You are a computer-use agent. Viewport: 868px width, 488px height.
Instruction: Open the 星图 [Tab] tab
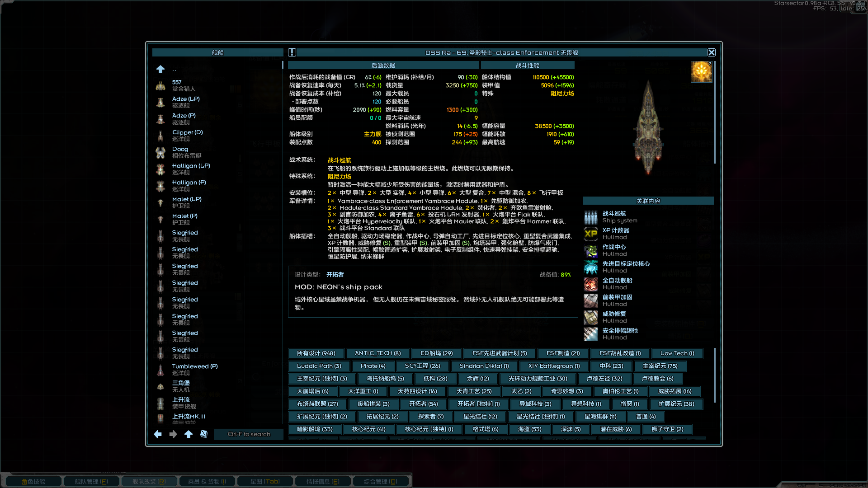coord(265,482)
